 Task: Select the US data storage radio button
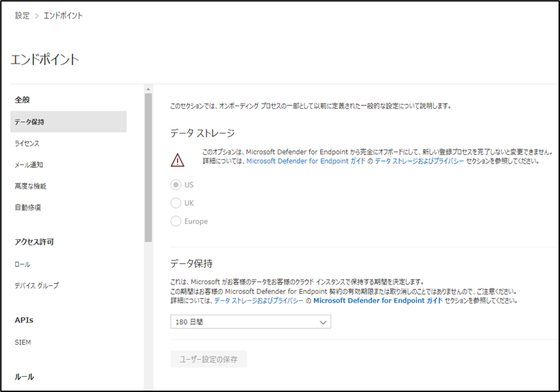175,185
